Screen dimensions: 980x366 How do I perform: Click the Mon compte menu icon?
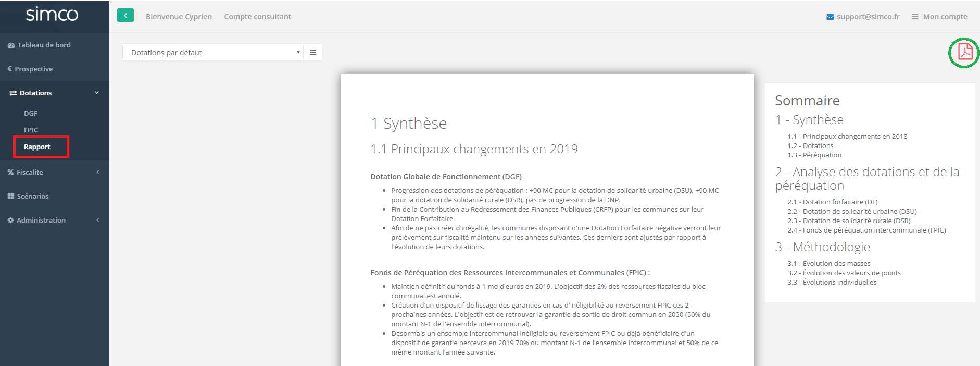click(915, 17)
